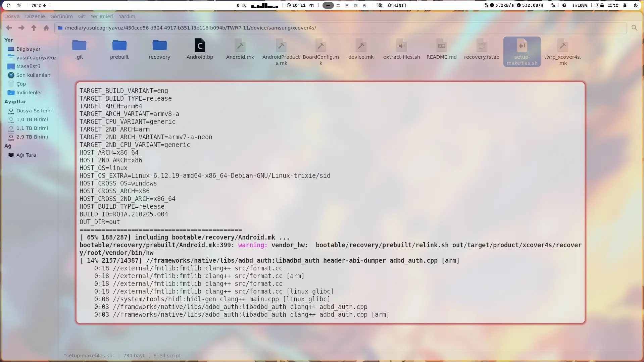
Task: Click the audio visualizer bars in top bar
Action: click(x=264, y=5)
